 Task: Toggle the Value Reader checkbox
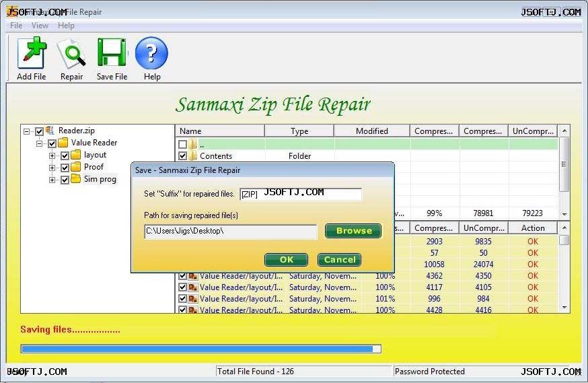[52, 143]
